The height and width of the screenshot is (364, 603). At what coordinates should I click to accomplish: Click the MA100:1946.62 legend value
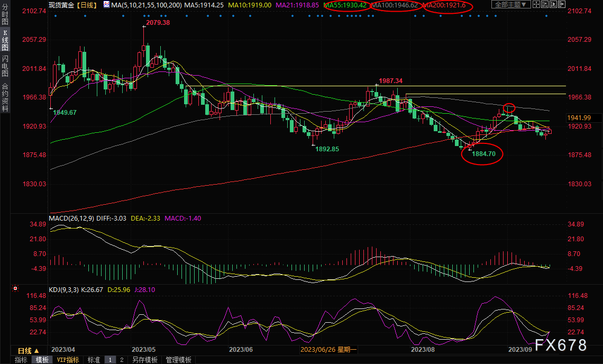tap(395, 5)
